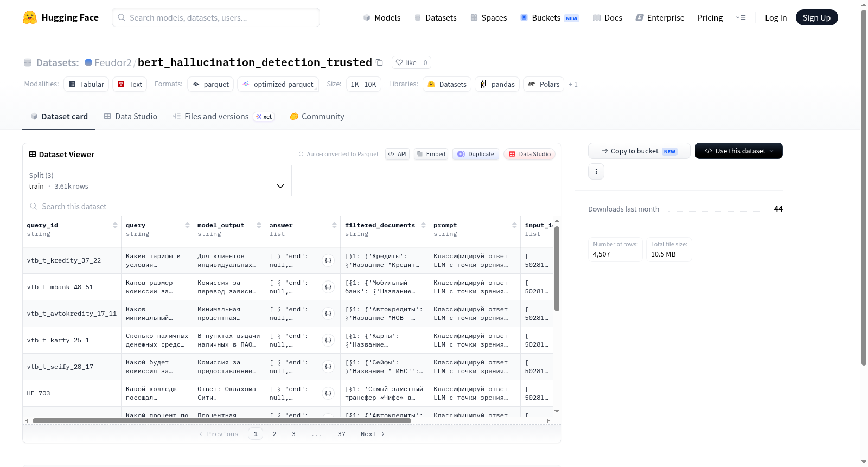Click Next page in pagination
Screen dimensions: 868x467
373,434
